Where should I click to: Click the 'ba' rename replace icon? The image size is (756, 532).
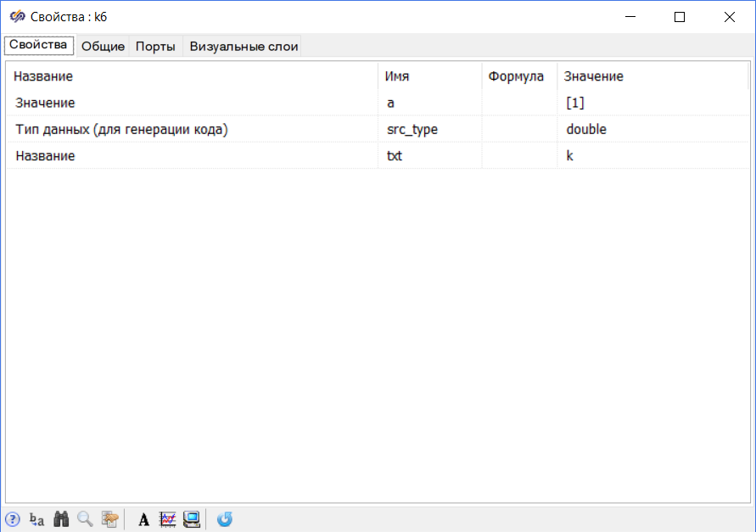coord(36,519)
